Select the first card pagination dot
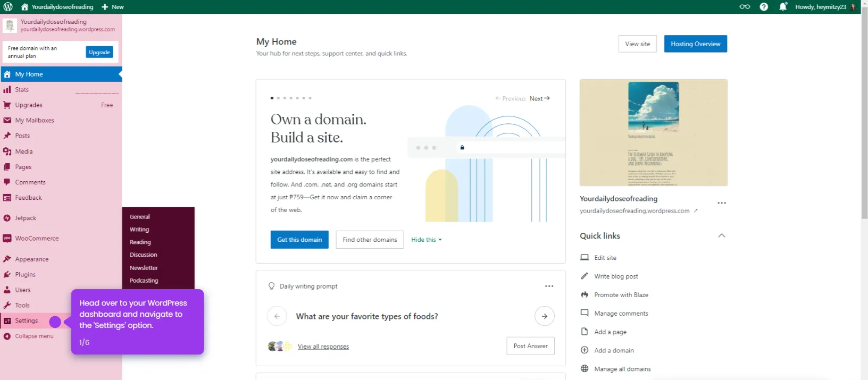The height and width of the screenshot is (380, 868). (272, 98)
